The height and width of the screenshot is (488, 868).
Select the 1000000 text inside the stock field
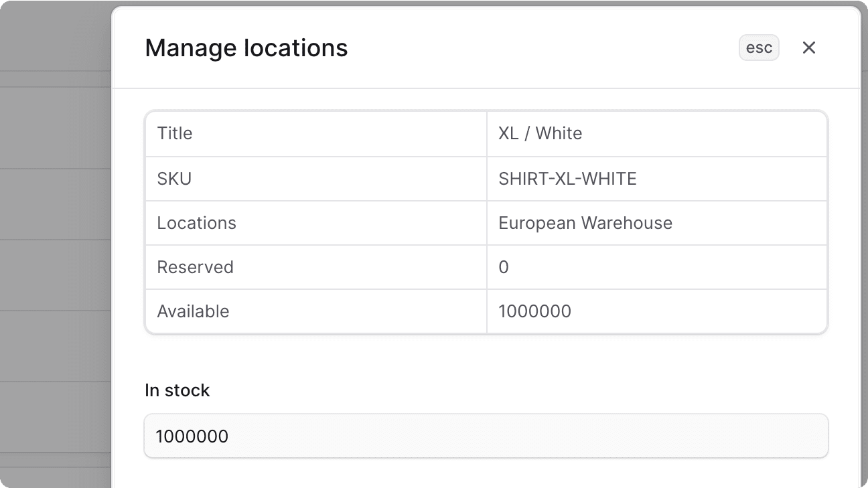pos(192,436)
